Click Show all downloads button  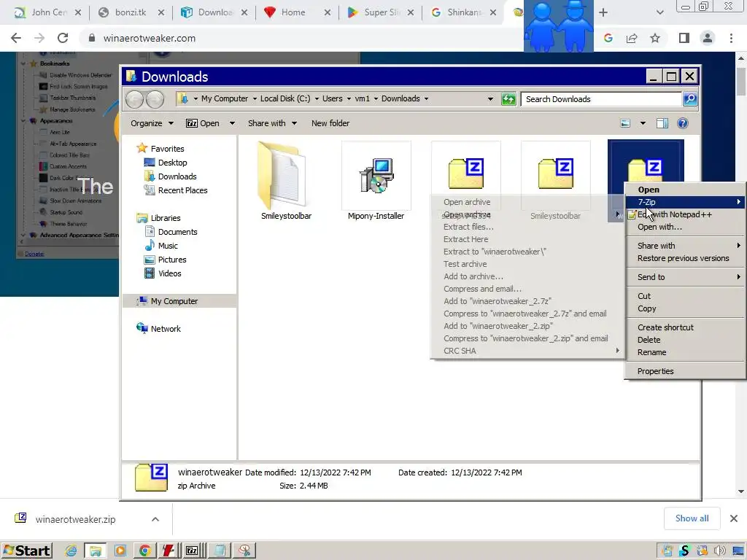(692, 518)
